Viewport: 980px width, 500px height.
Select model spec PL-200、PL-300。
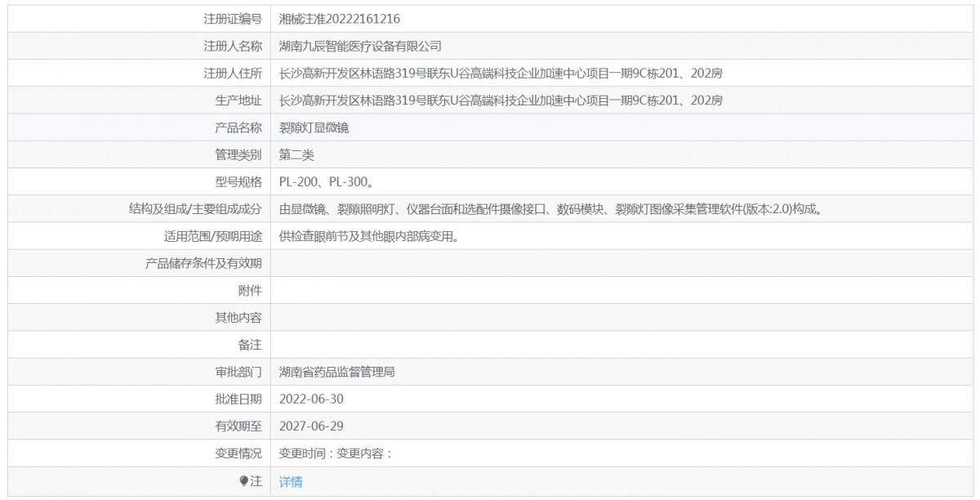click(327, 182)
